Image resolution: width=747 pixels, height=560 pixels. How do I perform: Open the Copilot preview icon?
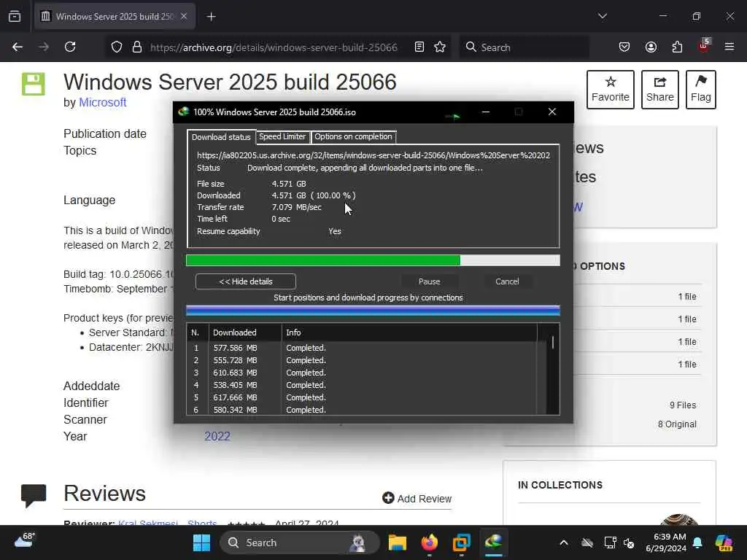(724, 542)
